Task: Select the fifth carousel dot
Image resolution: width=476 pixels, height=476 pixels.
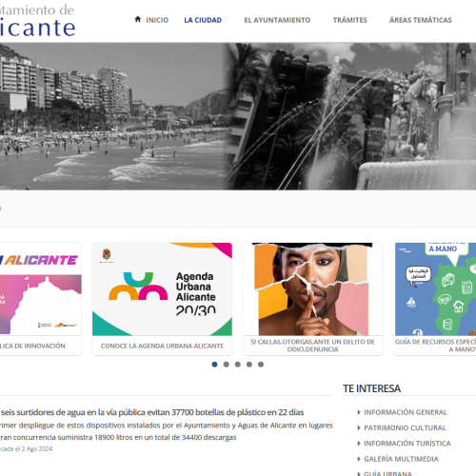Action: pyautogui.click(x=261, y=365)
